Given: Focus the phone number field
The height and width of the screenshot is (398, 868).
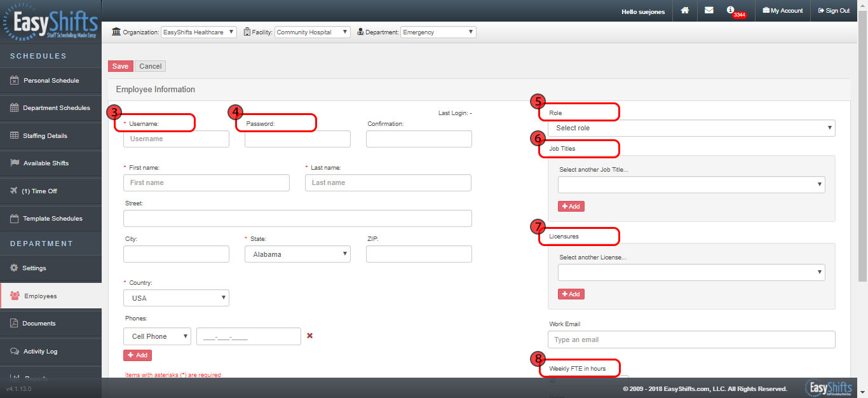Looking at the screenshot, I should click(248, 336).
